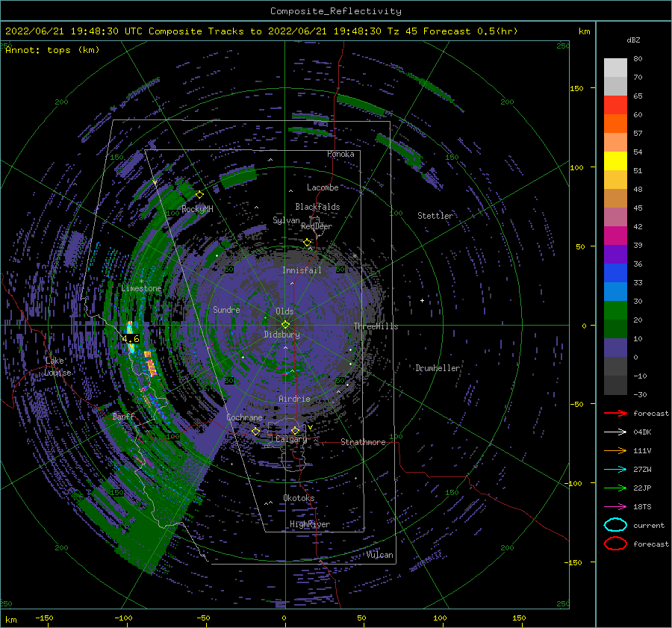Click the Composite_Reflectivity title

click(x=335, y=11)
